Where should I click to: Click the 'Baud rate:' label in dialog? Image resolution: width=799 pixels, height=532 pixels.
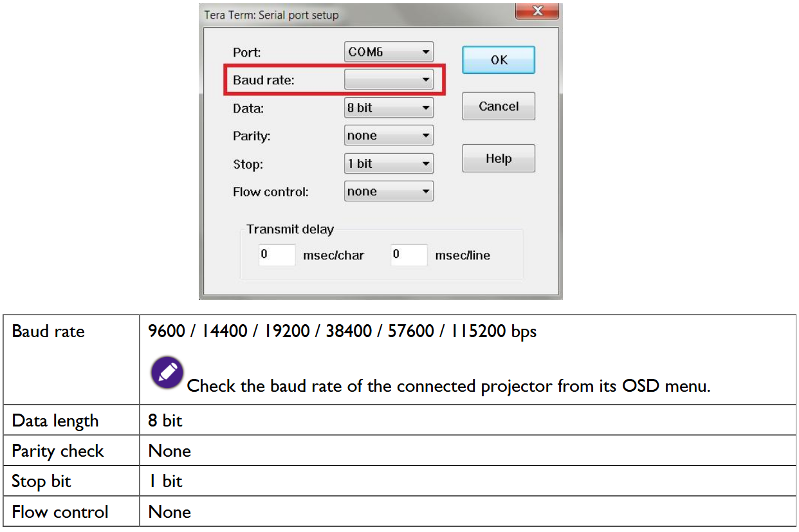[x=263, y=80]
